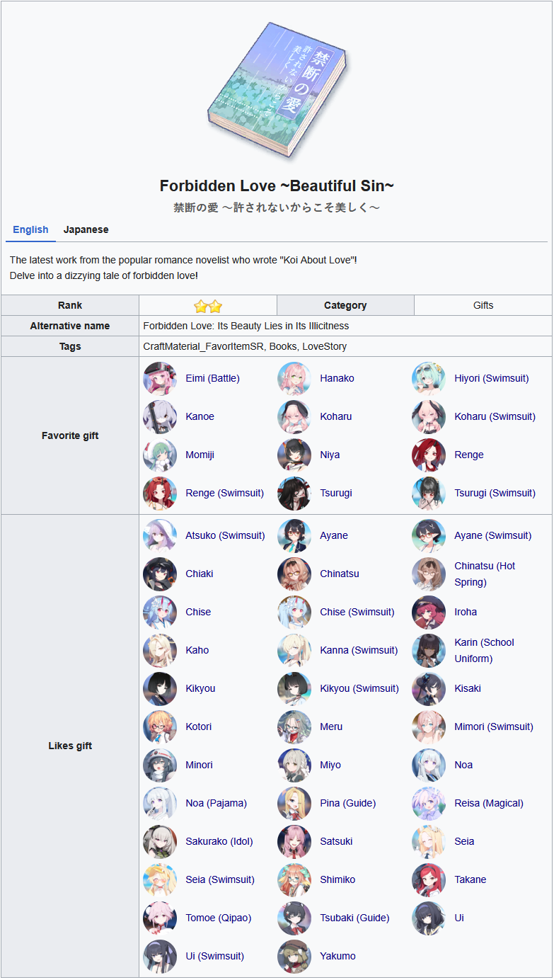The height and width of the screenshot is (980, 554).
Task: Click Kisaki's round portrait icon
Action: click(x=429, y=689)
